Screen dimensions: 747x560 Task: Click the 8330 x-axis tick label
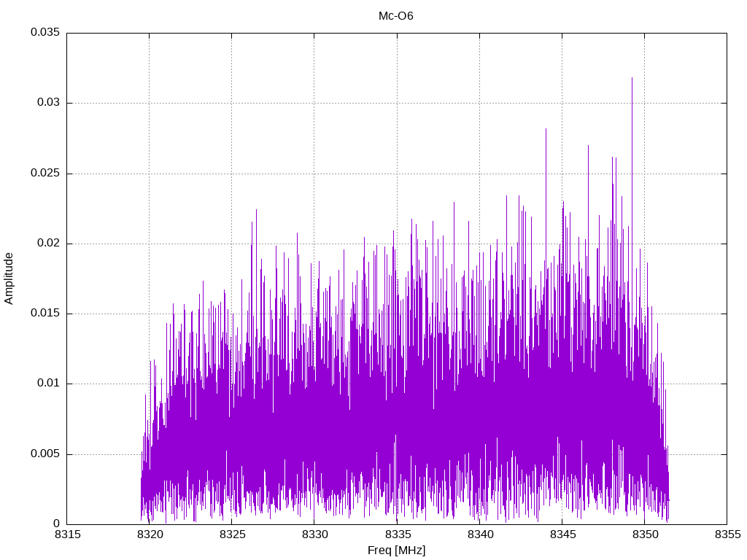(314, 536)
